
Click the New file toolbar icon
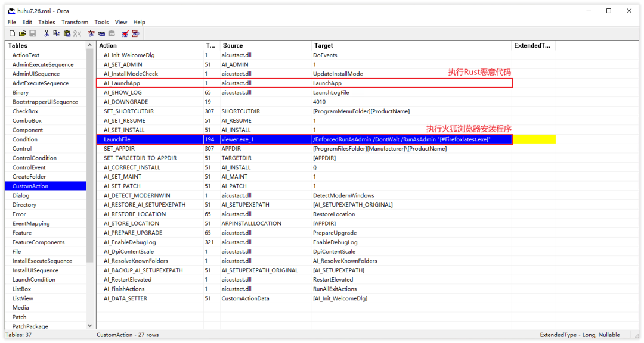click(x=13, y=33)
